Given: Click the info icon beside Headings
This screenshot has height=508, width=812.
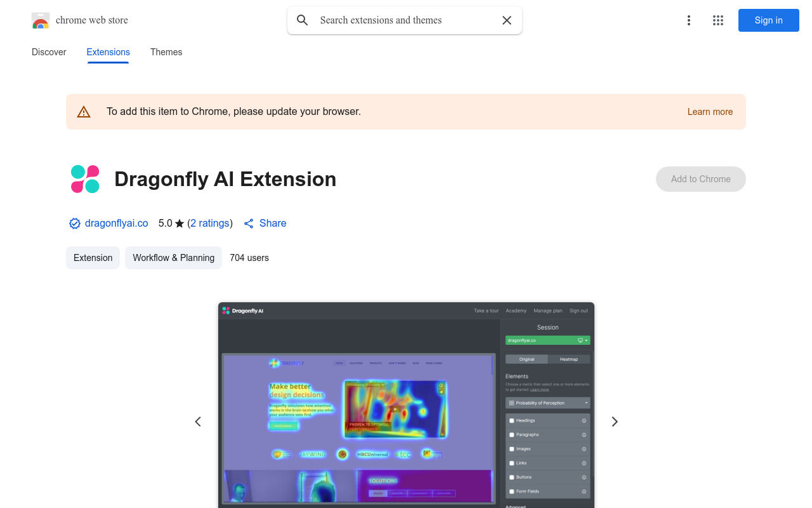Looking at the screenshot, I should click(x=584, y=420).
